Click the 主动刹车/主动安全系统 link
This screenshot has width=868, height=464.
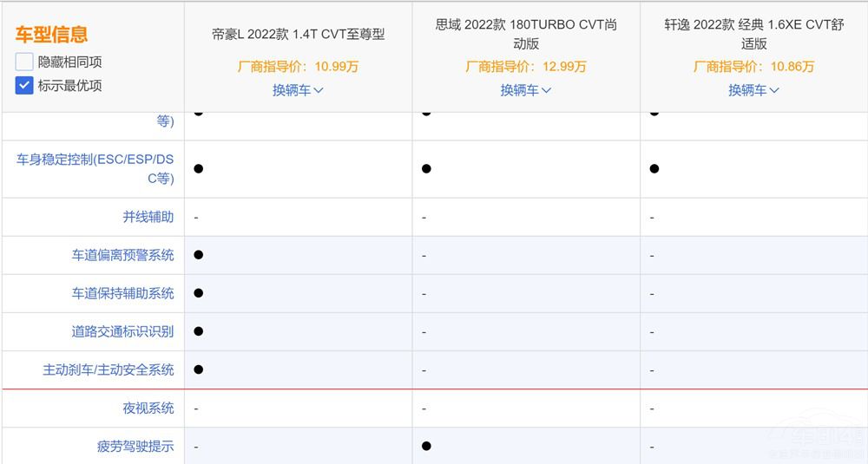[108, 369]
